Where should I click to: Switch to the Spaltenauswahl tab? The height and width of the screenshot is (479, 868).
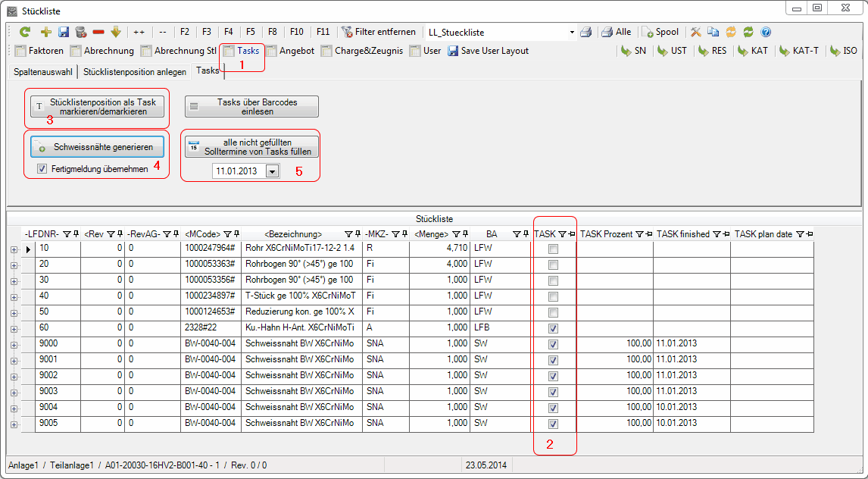click(43, 71)
